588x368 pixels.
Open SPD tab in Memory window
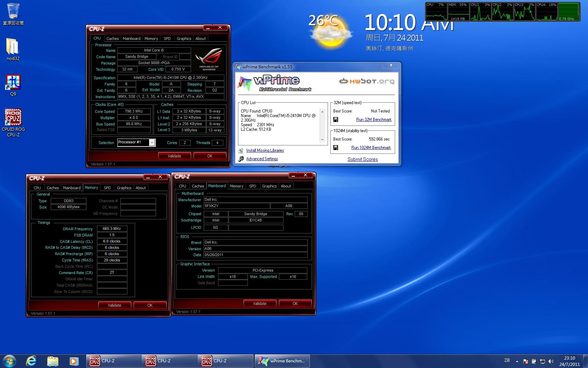pos(107,188)
